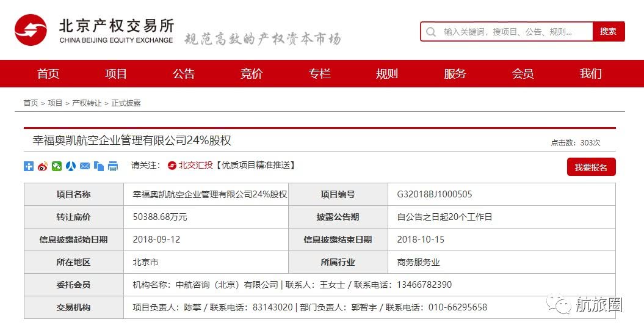Click the red 搜索 search button
The width and height of the screenshot is (644, 333).
608,31
